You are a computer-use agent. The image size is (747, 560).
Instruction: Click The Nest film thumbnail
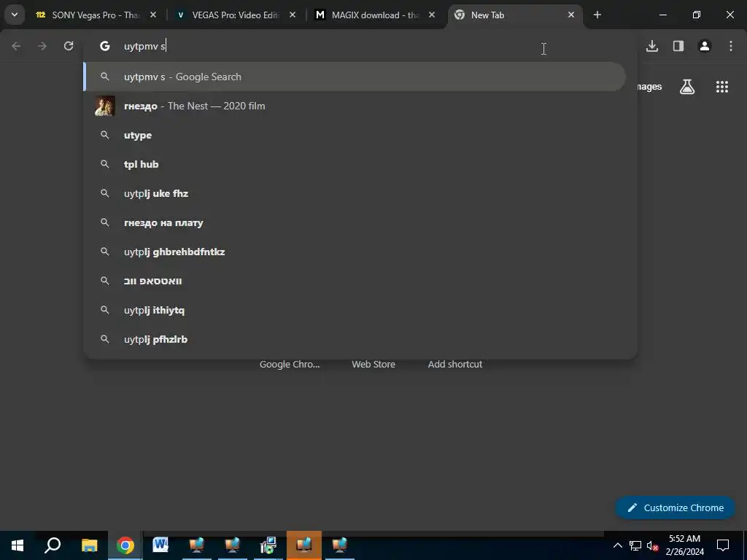point(105,106)
